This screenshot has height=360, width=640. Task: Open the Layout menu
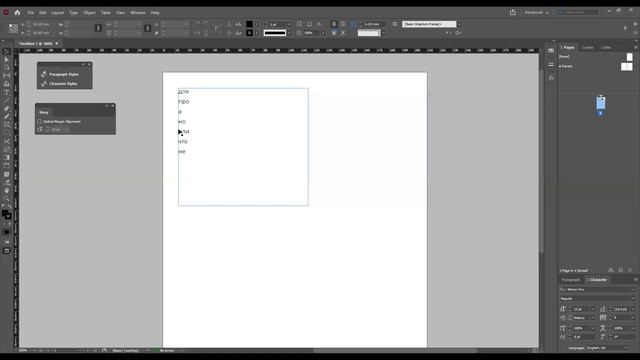[x=58, y=13]
